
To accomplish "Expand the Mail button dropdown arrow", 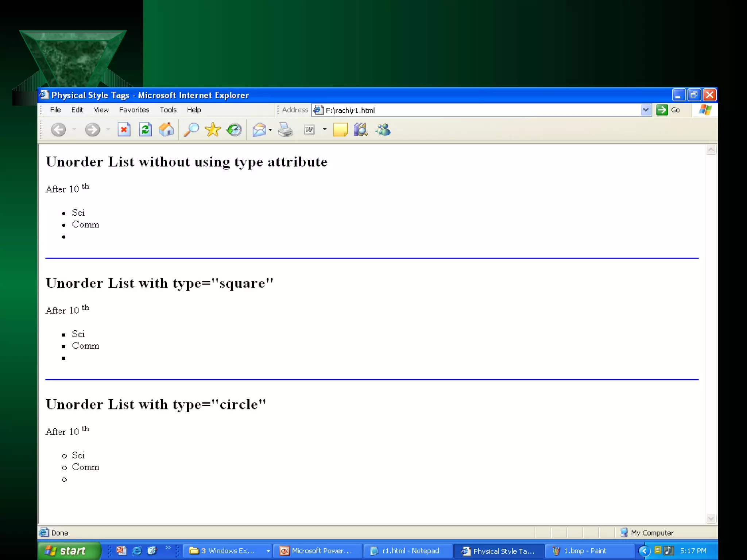I will pyautogui.click(x=270, y=130).
